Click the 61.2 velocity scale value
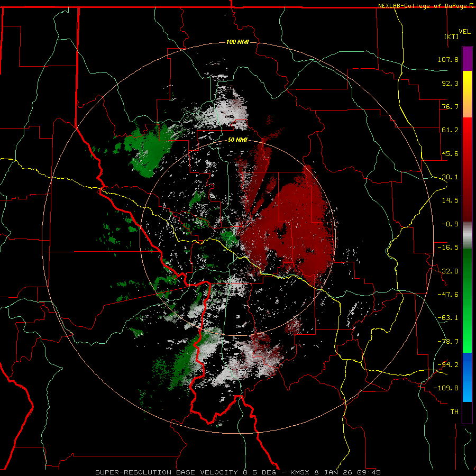 (450, 130)
